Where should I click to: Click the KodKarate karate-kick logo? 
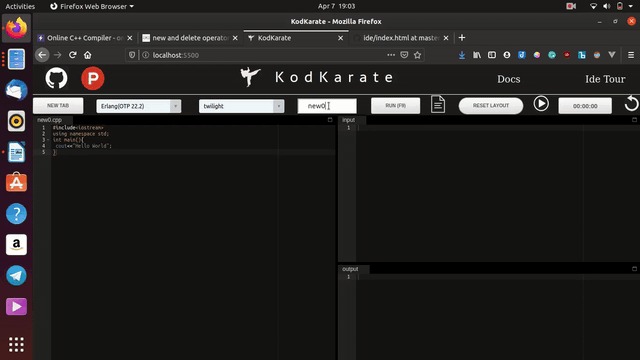[250, 77]
